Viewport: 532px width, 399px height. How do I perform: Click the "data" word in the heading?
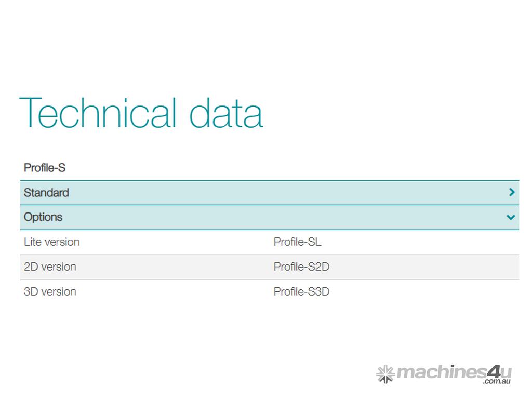click(x=226, y=113)
